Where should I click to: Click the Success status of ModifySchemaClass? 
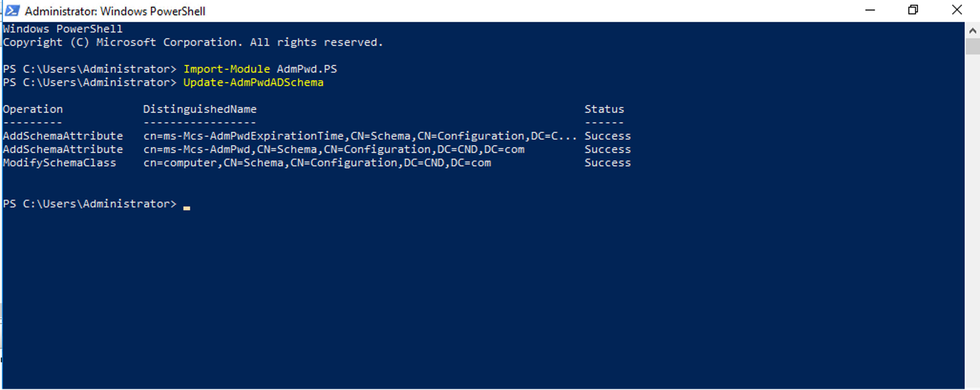point(607,163)
